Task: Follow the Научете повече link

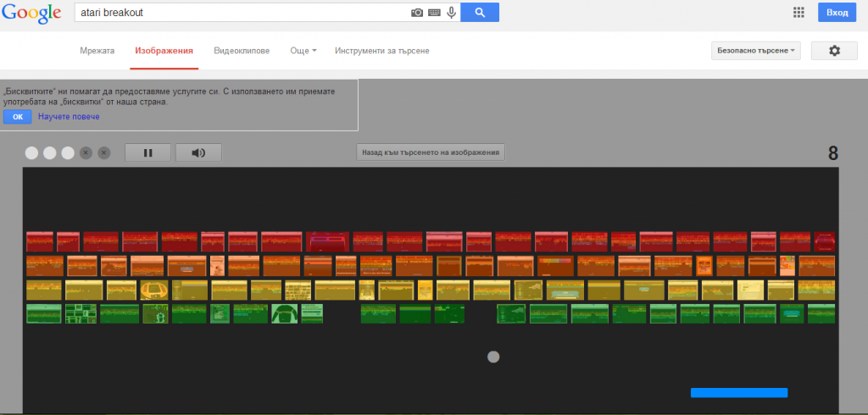Action: point(69,117)
